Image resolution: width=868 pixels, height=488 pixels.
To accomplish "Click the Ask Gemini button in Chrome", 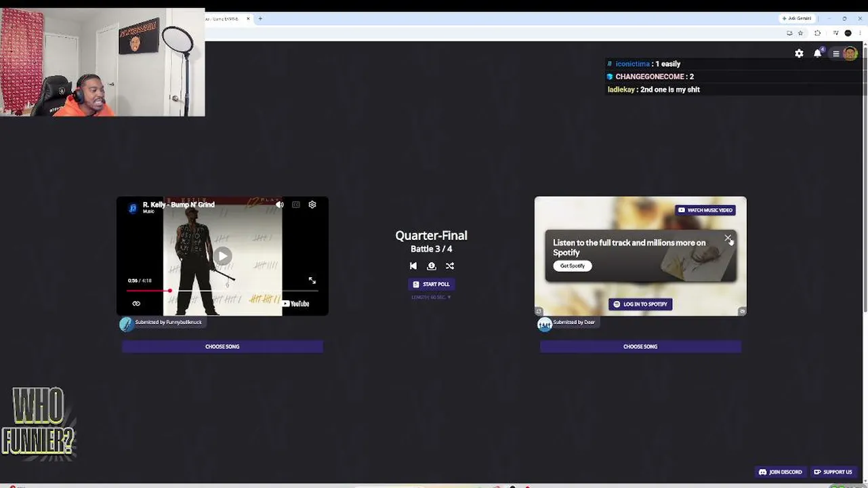I will [x=797, y=18].
